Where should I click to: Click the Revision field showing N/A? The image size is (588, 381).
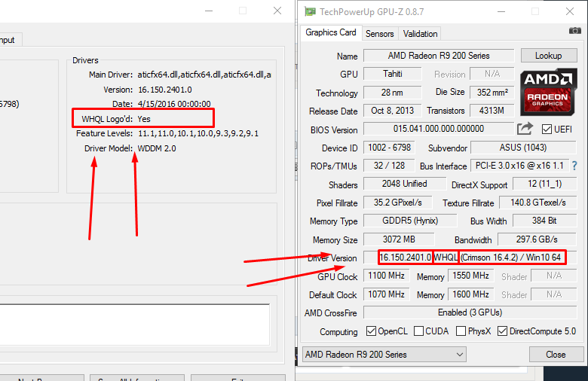pos(492,74)
